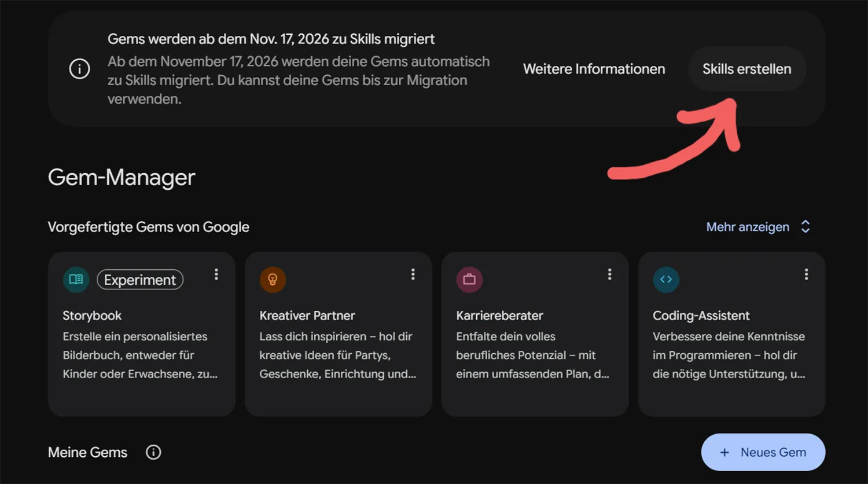Viewport: 868px width, 484px height.
Task: Click the Meine Gems heading
Action: click(87, 452)
